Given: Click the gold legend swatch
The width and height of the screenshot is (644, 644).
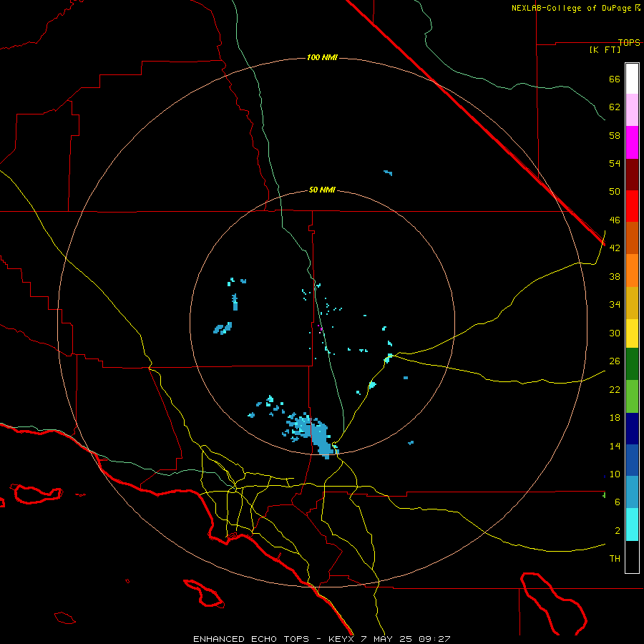Looking at the screenshot, I should 632,303.
